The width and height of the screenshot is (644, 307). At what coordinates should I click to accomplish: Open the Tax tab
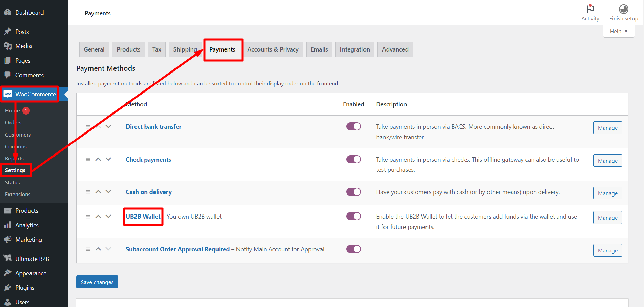157,49
